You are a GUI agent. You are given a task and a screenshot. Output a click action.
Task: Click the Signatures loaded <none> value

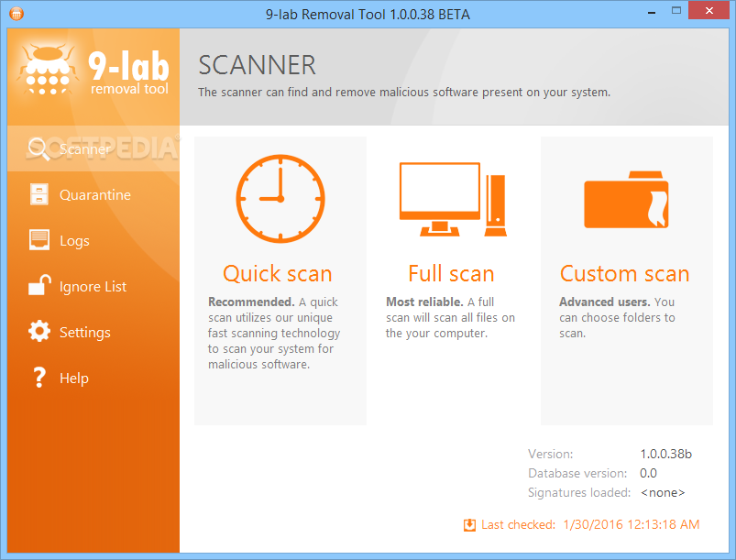[663, 492]
